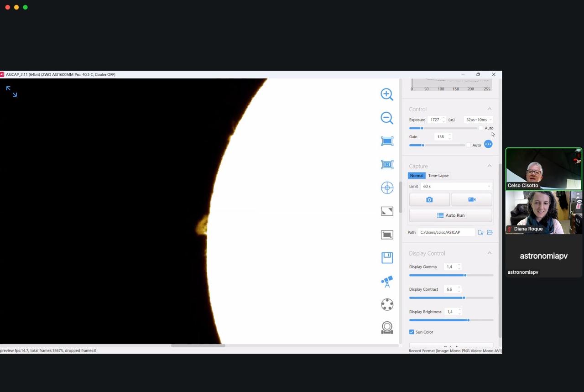Click the Gain value field 138
This screenshot has height=392, width=584.
pyautogui.click(x=441, y=136)
